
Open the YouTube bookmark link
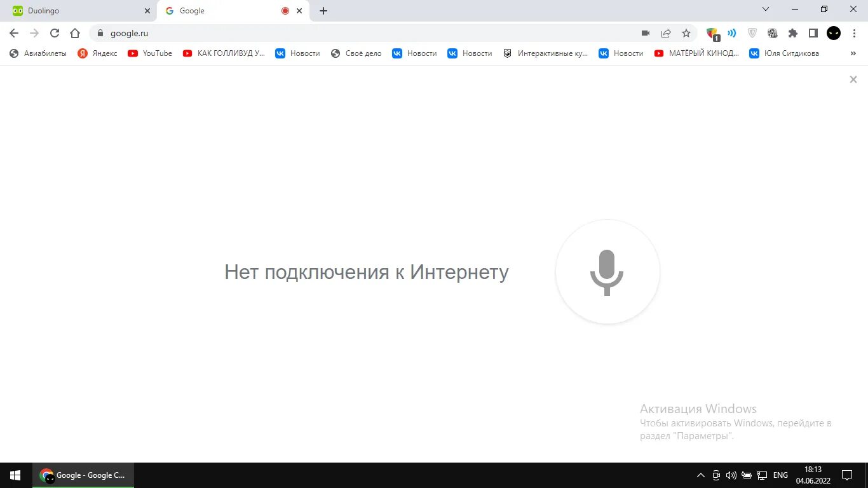coord(150,53)
